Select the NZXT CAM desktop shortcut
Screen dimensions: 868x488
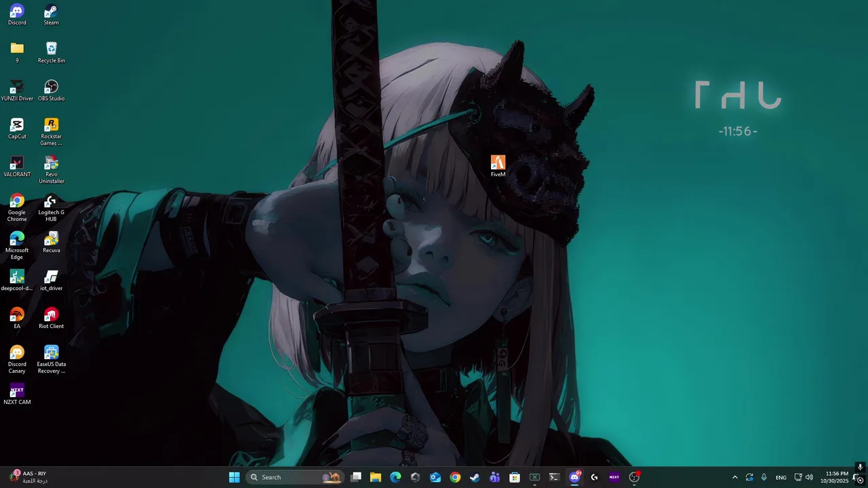[x=17, y=394]
